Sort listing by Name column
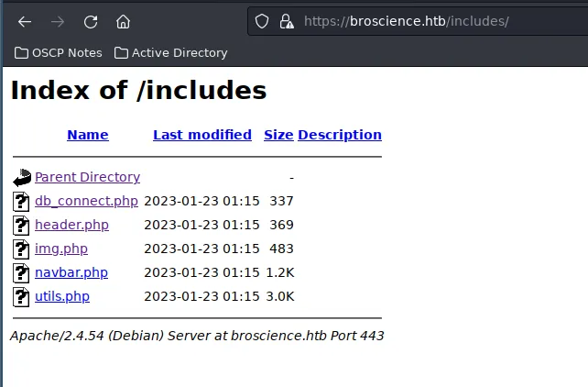Image resolution: width=588 pixels, height=387 pixels. coord(88,135)
